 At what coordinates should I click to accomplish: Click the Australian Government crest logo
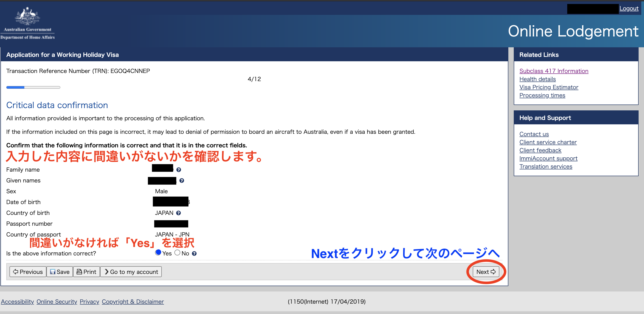pos(27,23)
